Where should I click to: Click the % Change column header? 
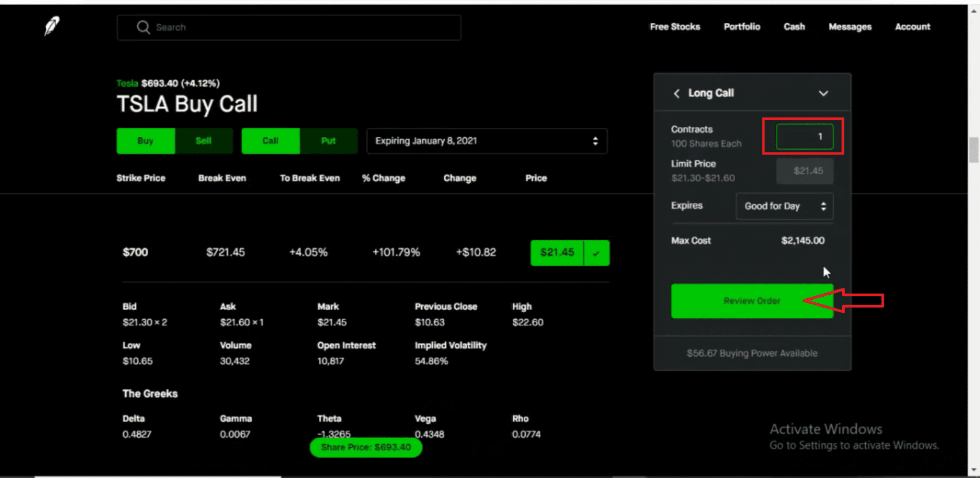(x=383, y=178)
